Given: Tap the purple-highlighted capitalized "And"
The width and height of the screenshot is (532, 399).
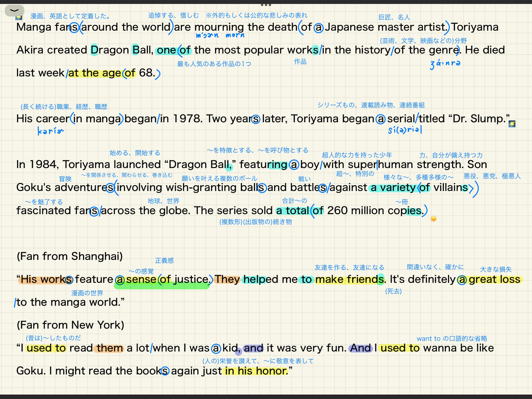Looking at the screenshot, I should pos(360,348).
